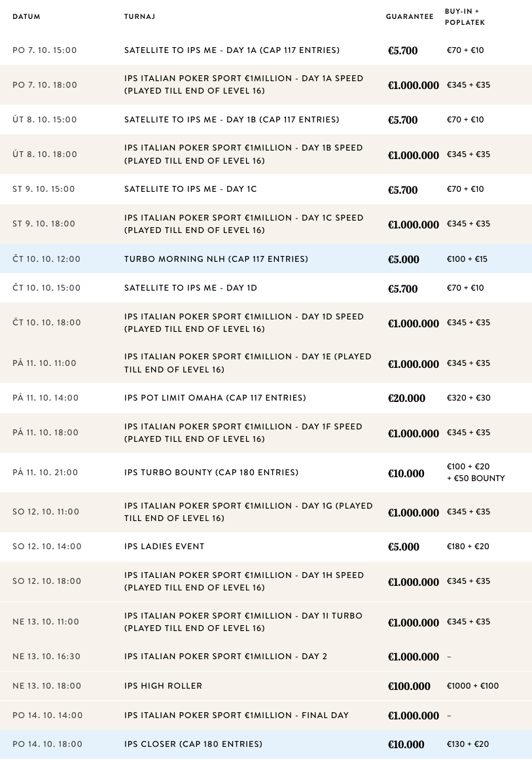Open Day 1I Turbo tournament on NE 13. 10.

point(266,622)
